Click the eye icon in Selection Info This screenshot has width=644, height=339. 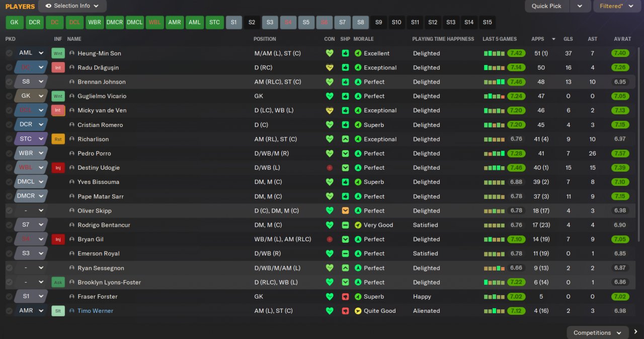(x=49, y=6)
